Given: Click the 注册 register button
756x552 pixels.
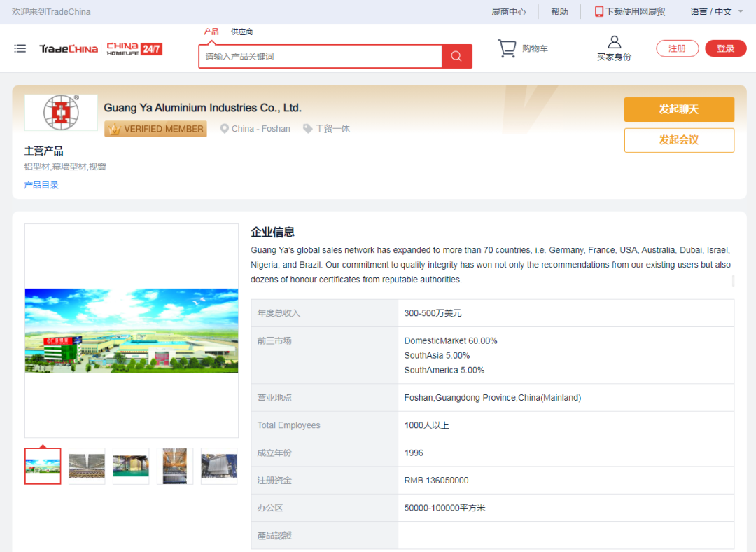Looking at the screenshot, I should click(677, 48).
